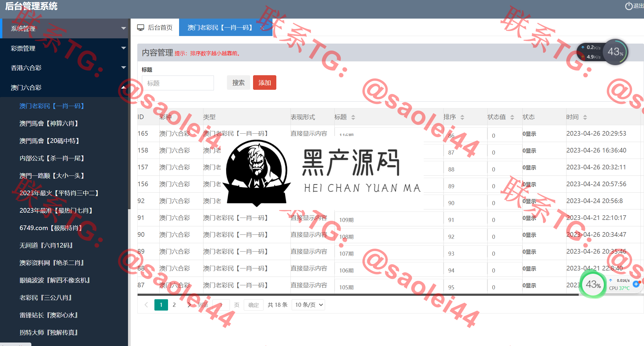Click the 搜索 search button

point(238,83)
